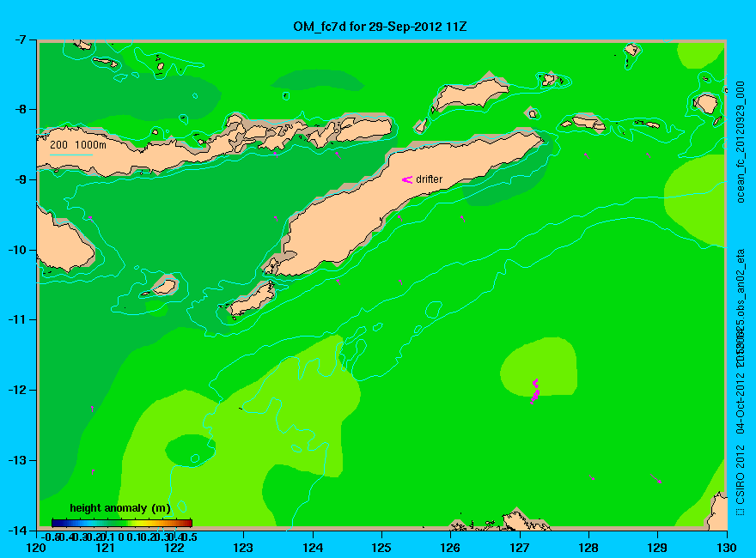This screenshot has width=756, height=558.
Task: Click the "height anomaly (m)" colorbar title
Action: (120, 508)
